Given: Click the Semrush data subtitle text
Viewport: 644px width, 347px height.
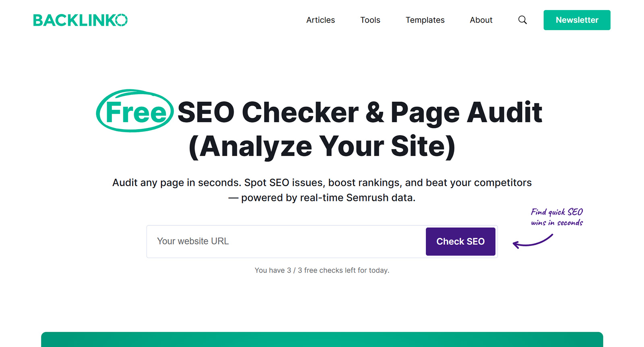Looking at the screenshot, I should tap(322, 190).
